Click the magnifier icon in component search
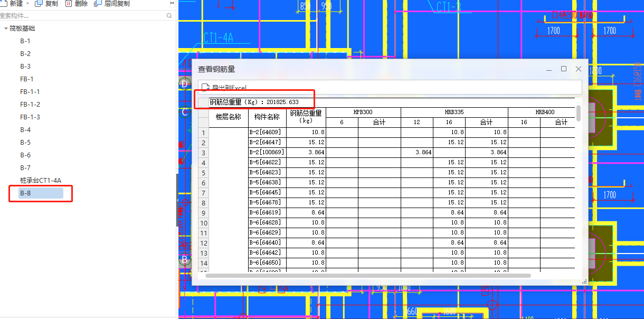The height and width of the screenshot is (319, 644). (x=169, y=16)
